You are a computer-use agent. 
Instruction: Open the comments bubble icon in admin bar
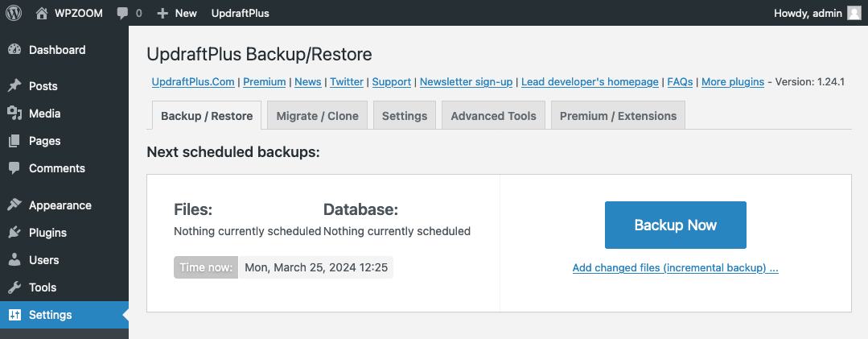(x=123, y=14)
